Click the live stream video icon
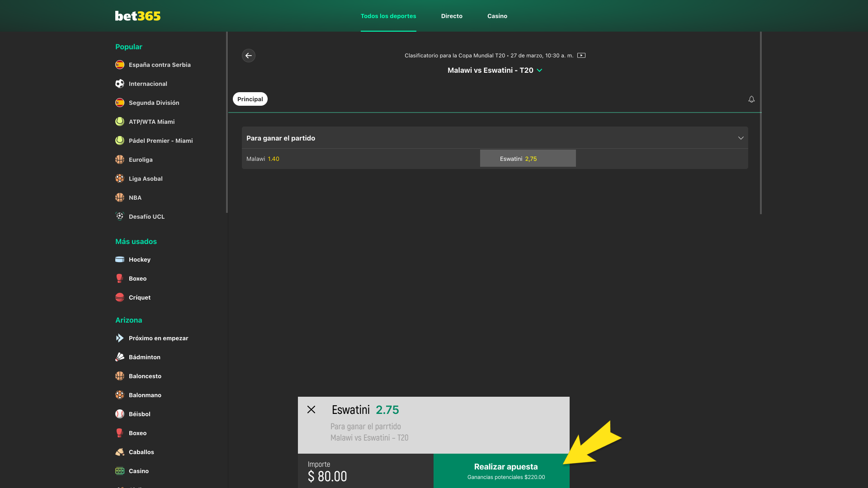Screen dimensions: 868x488 (x=581, y=55)
